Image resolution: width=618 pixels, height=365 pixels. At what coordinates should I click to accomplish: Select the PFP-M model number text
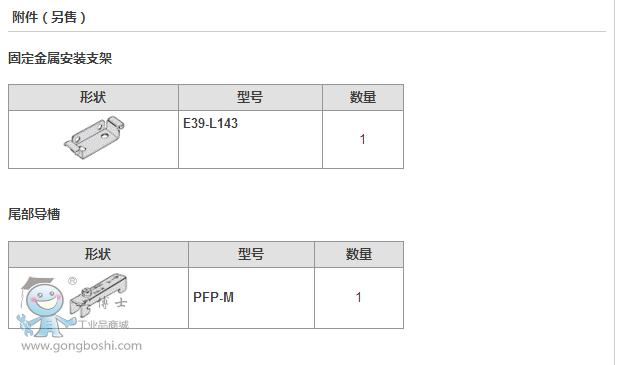coord(213,297)
